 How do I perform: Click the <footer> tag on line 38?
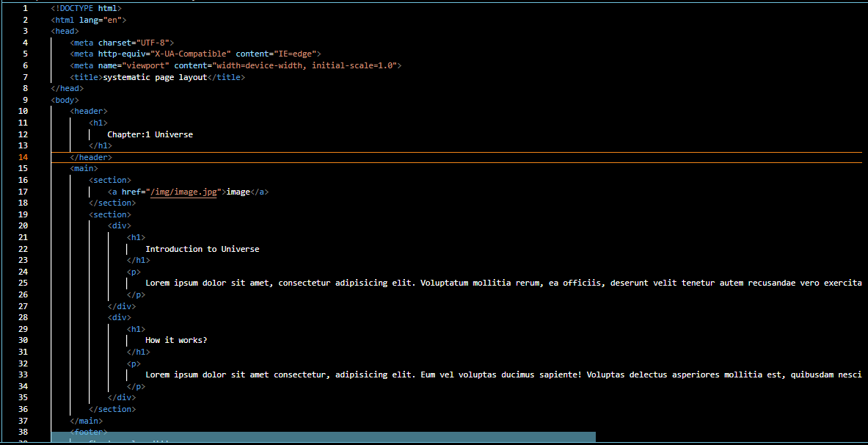[x=89, y=432]
